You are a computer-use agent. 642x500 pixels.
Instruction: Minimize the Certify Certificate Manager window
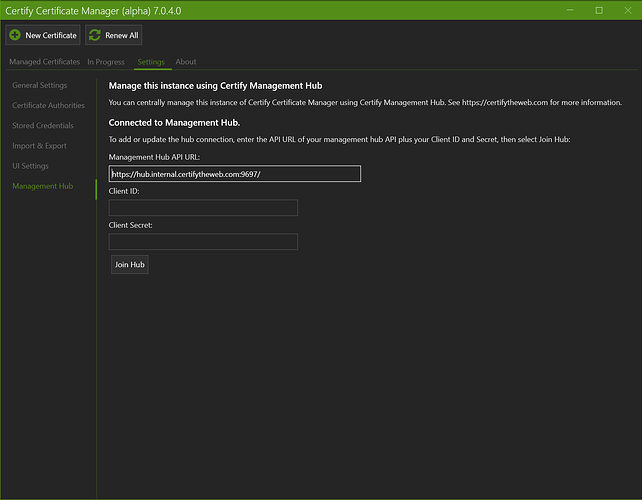[570, 10]
